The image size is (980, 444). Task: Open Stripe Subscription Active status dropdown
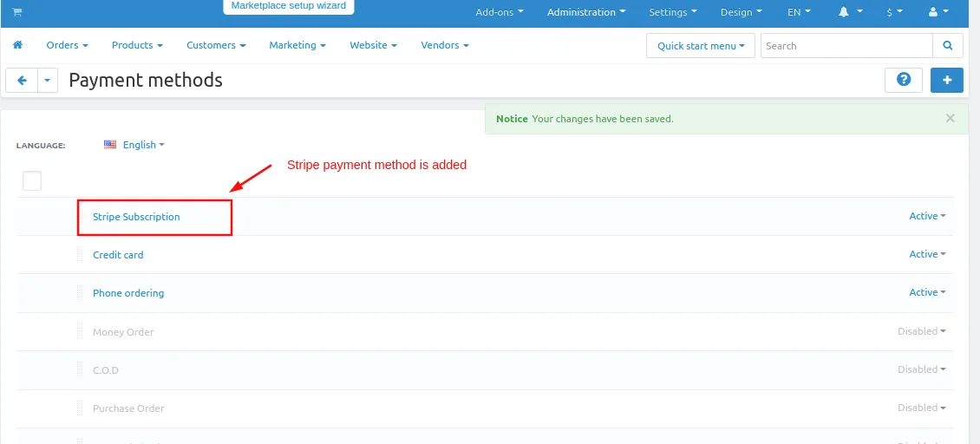click(x=927, y=216)
